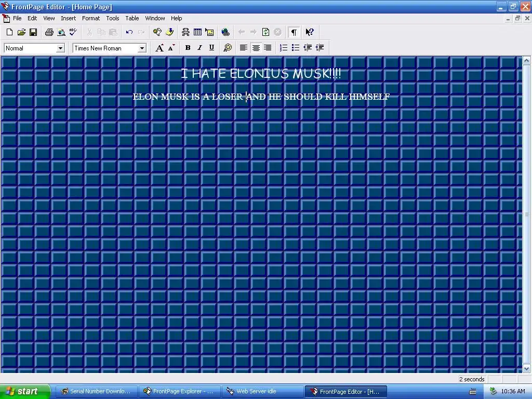This screenshot has width=532, height=399.
Task: Click the '2 seconds' status bar entry
Action: click(x=472, y=379)
